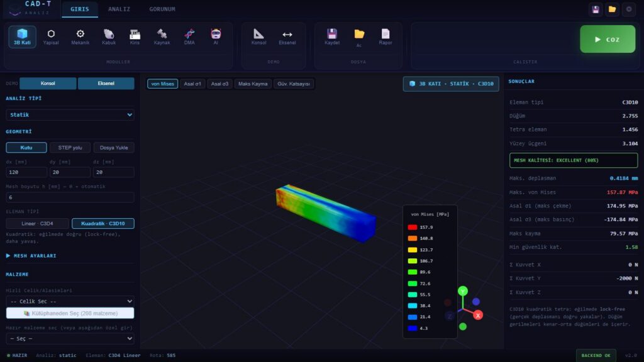Screen dimensions: 644x362
Task: Select the 3B Kati module icon
Action: tap(22, 36)
